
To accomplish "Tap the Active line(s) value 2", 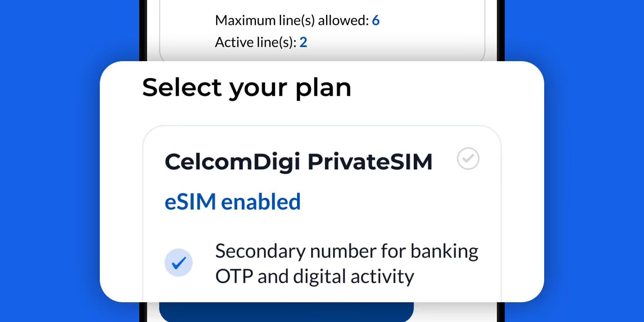I will (x=303, y=42).
